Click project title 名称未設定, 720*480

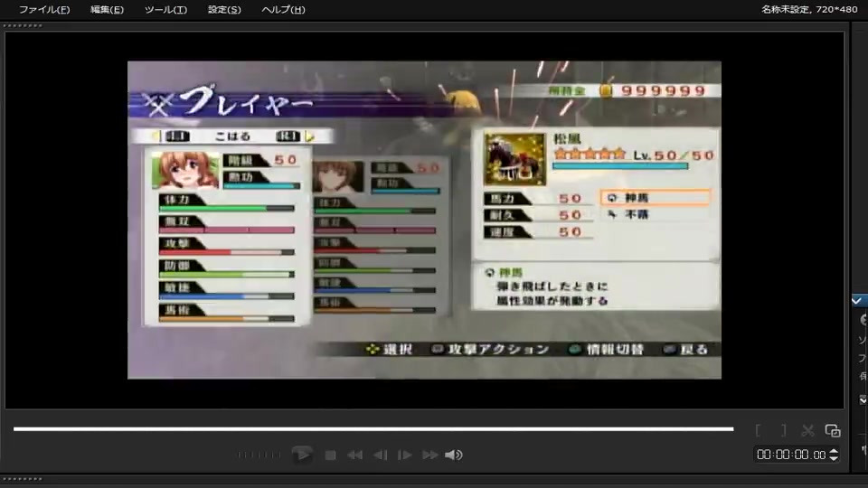tap(808, 9)
